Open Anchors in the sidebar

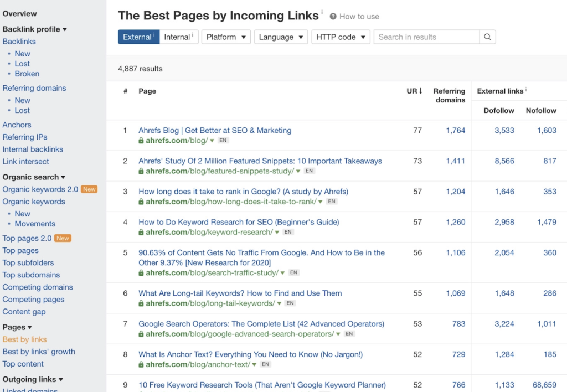tap(17, 125)
